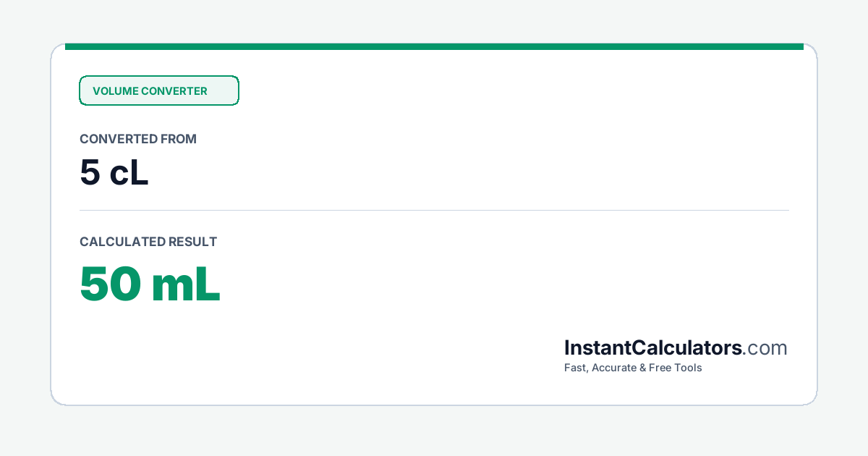This screenshot has width=868, height=456.
Task: Click the divider line between sections
Action: 434,211
